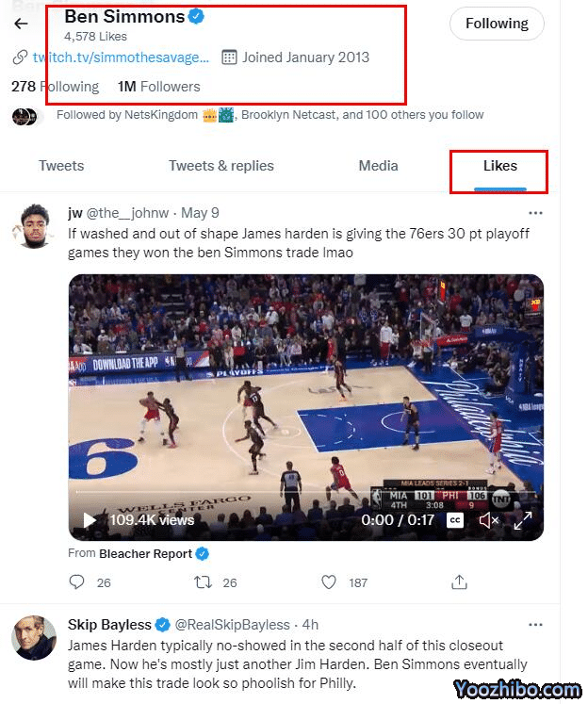Go back using the left arrow
Screen dimensions: 588x704
click(x=21, y=25)
